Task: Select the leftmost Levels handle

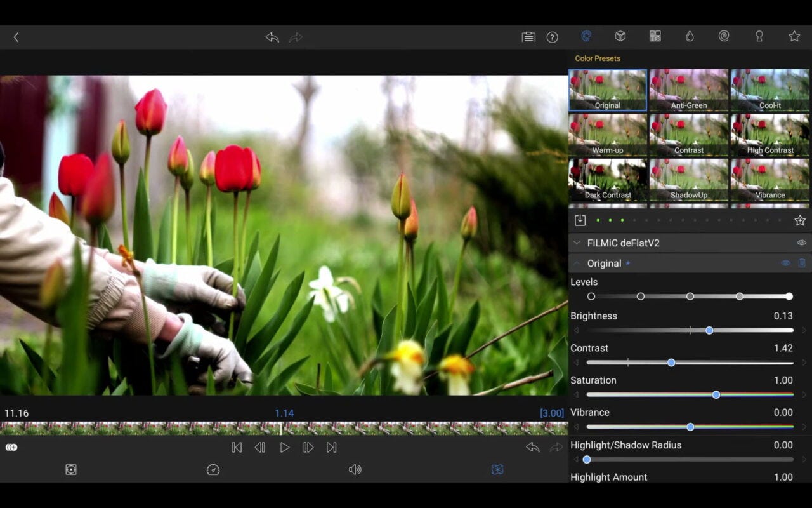Action: point(591,297)
